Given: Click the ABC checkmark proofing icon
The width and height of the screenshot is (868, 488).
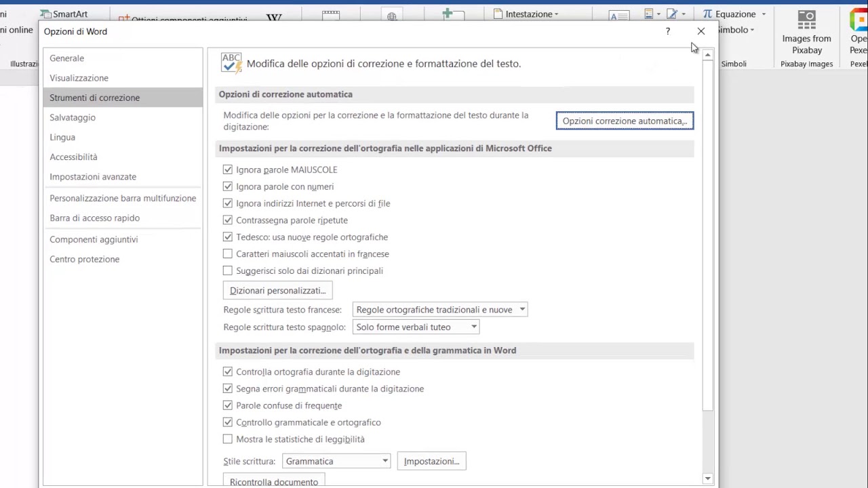Looking at the screenshot, I should 231,63.
